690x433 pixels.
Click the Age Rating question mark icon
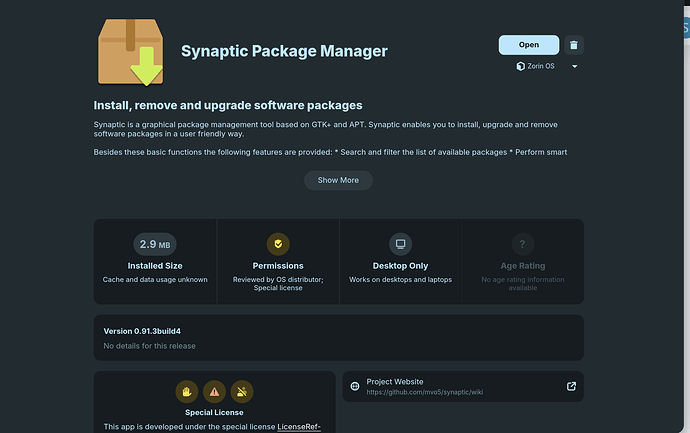[523, 244]
